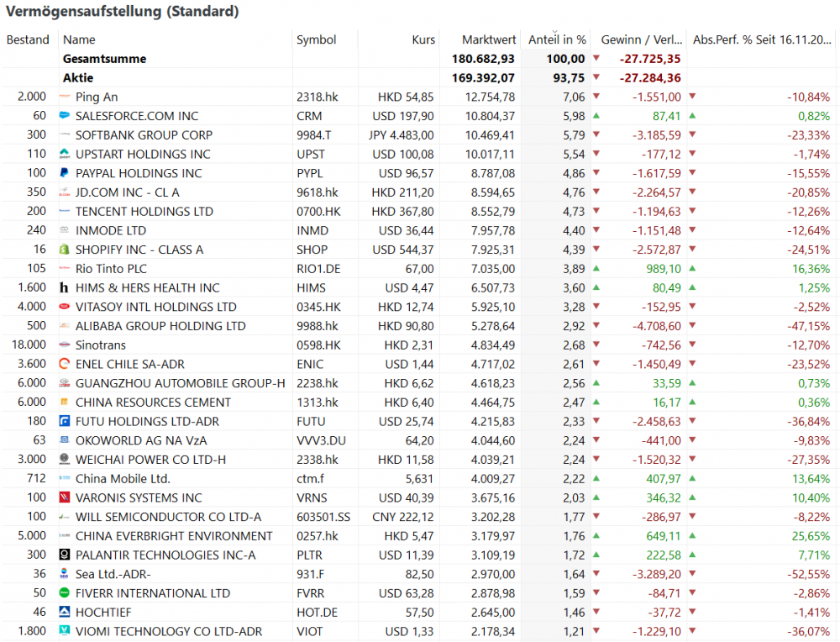Image resolution: width=840 pixels, height=642 pixels.
Task: Click the symbol RIO1.DE
Action: pos(318,269)
